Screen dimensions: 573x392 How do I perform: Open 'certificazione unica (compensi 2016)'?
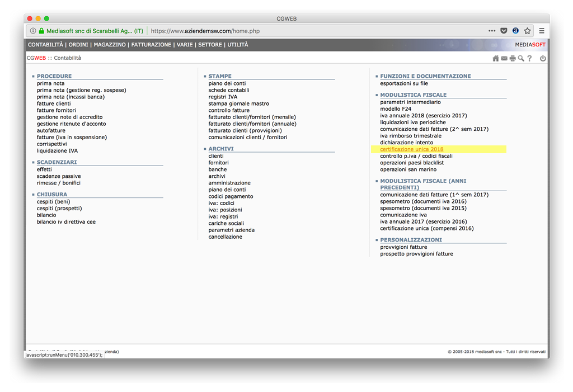coord(426,228)
